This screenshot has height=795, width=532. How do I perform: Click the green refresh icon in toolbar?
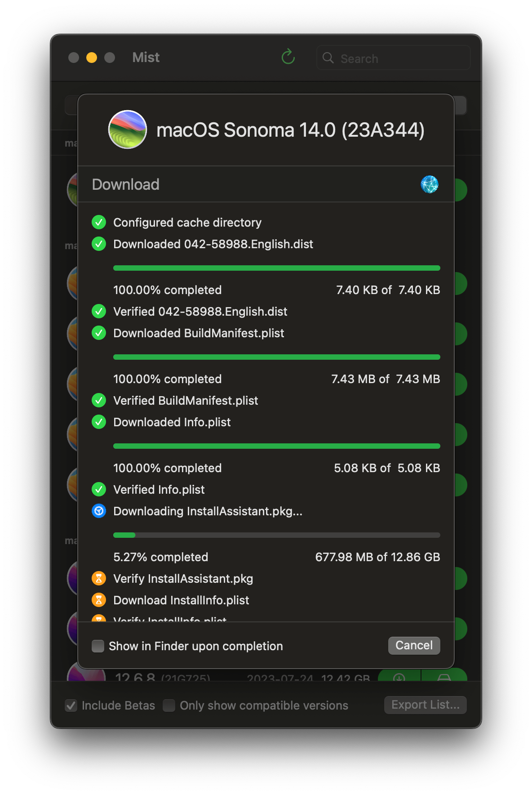coord(288,57)
